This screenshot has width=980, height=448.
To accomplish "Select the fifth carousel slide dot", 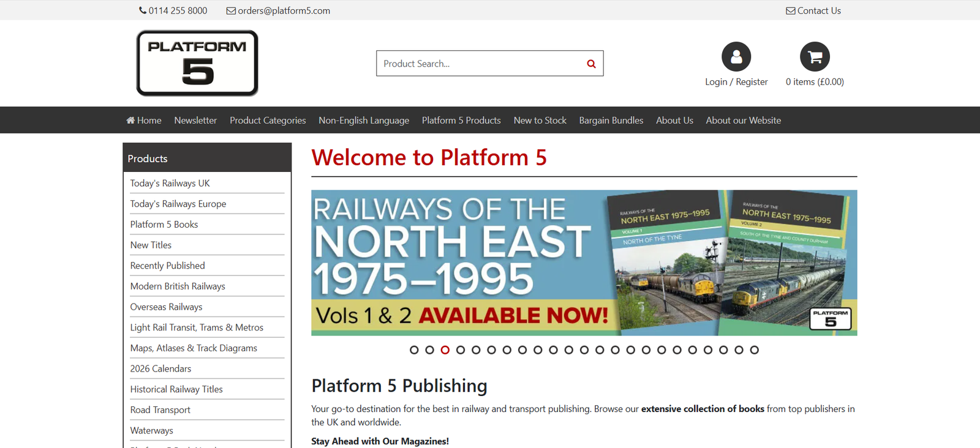I will (476, 350).
